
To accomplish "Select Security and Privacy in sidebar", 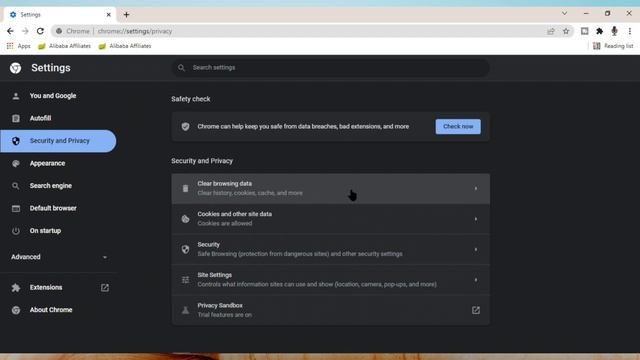I will click(58, 141).
